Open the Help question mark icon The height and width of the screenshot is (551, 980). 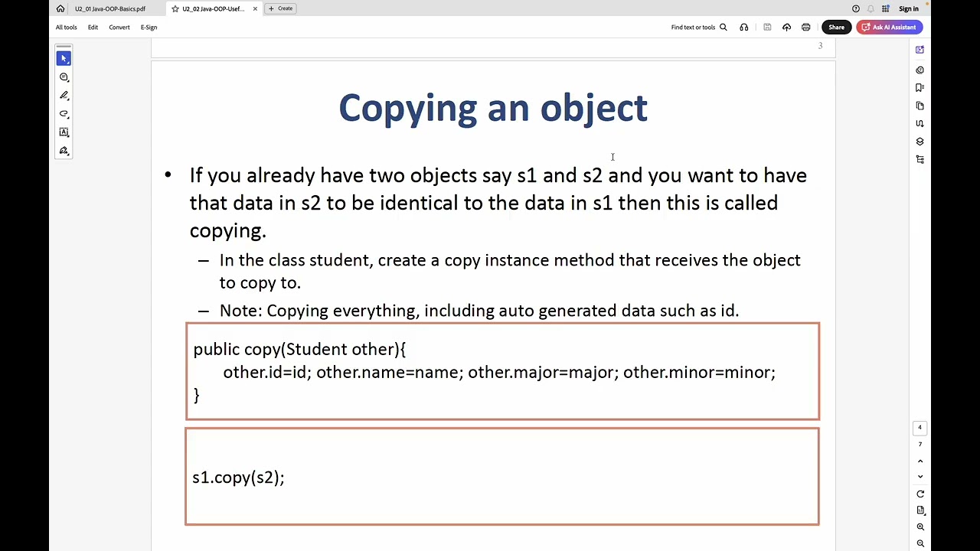click(x=856, y=8)
